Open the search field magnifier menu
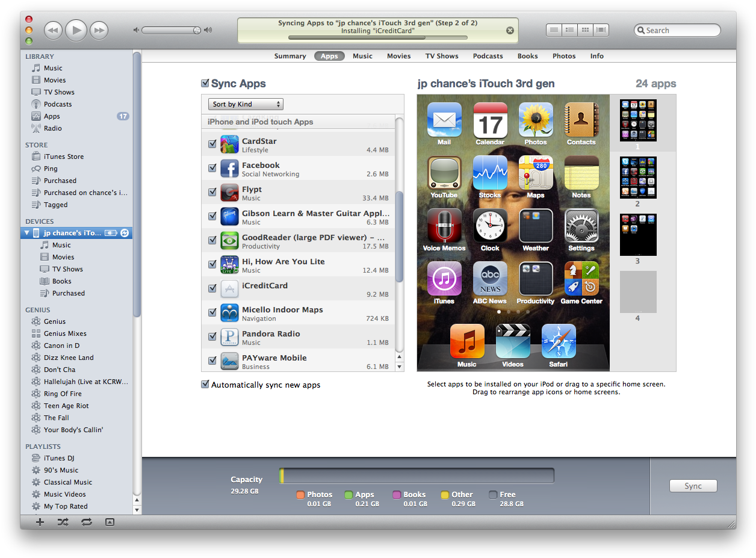The height and width of the screenshot is (558, 756). tap(642, 30)
